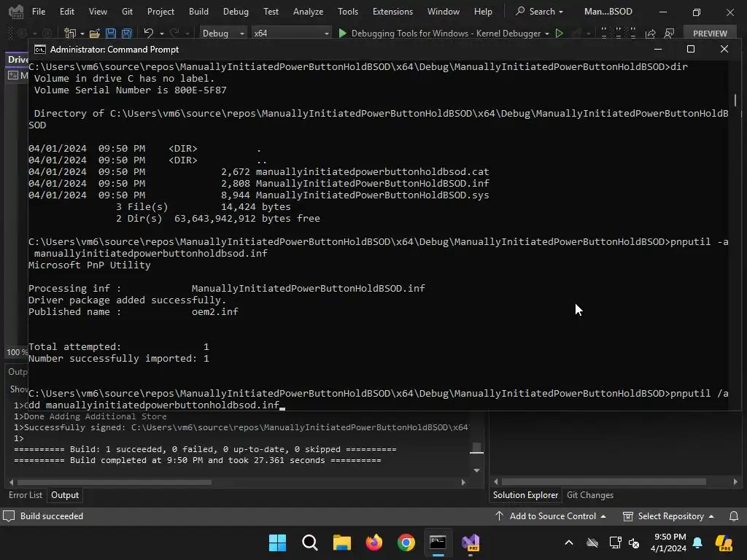Viewport: 747px width, 560px height.
Task: Switch to the Error List tab
Action: pyautogui.click(x=26, y=495)
